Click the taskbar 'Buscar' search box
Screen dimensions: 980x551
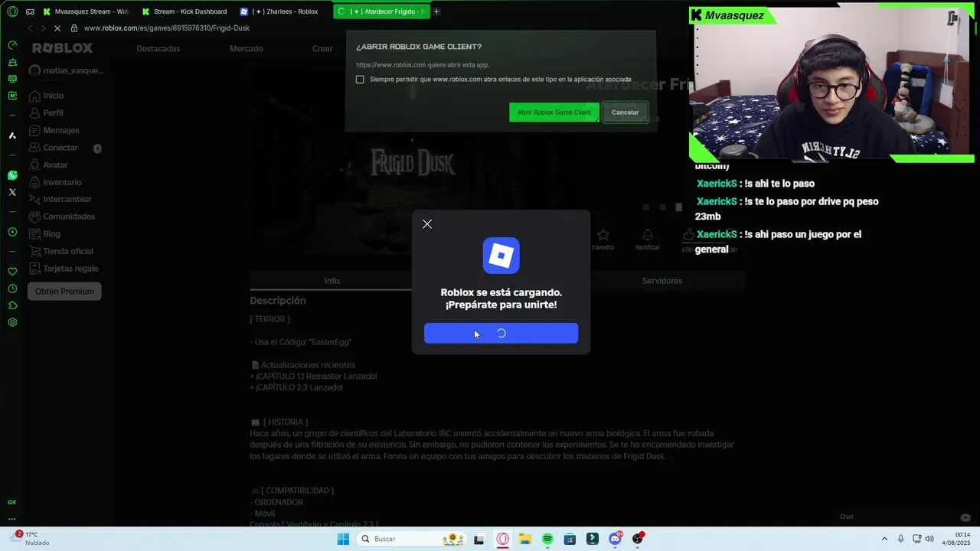coord(412,539)
